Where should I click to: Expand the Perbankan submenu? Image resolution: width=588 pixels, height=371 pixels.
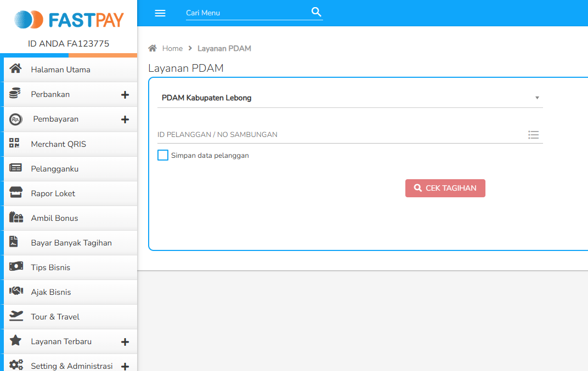coord(126,94)
